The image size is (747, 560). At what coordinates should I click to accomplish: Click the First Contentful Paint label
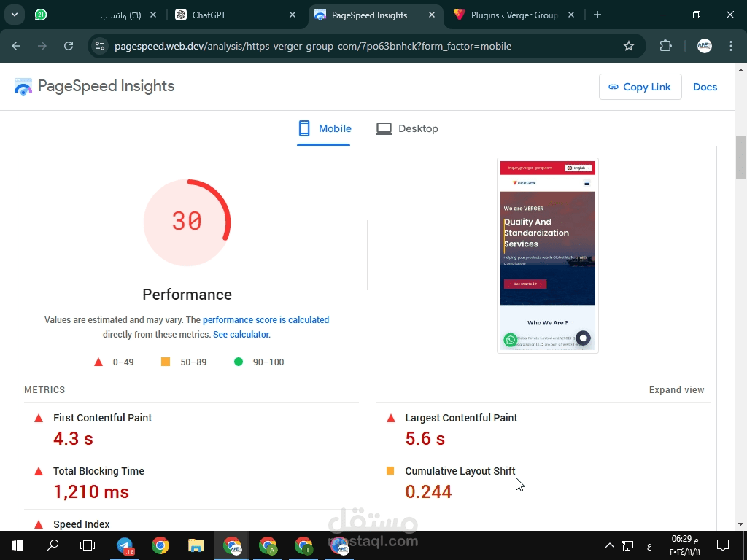pyautogui.click(x=102, y=418)
